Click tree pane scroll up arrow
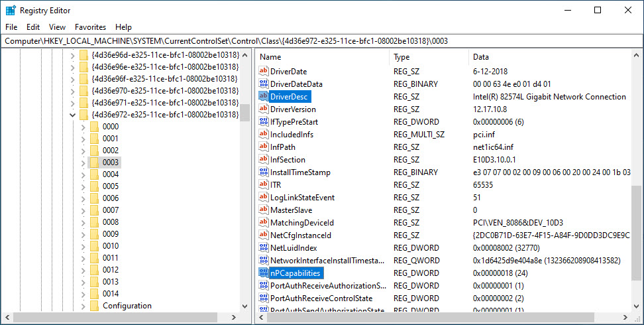This screenshot has width=644, height=325. (245, 55)
